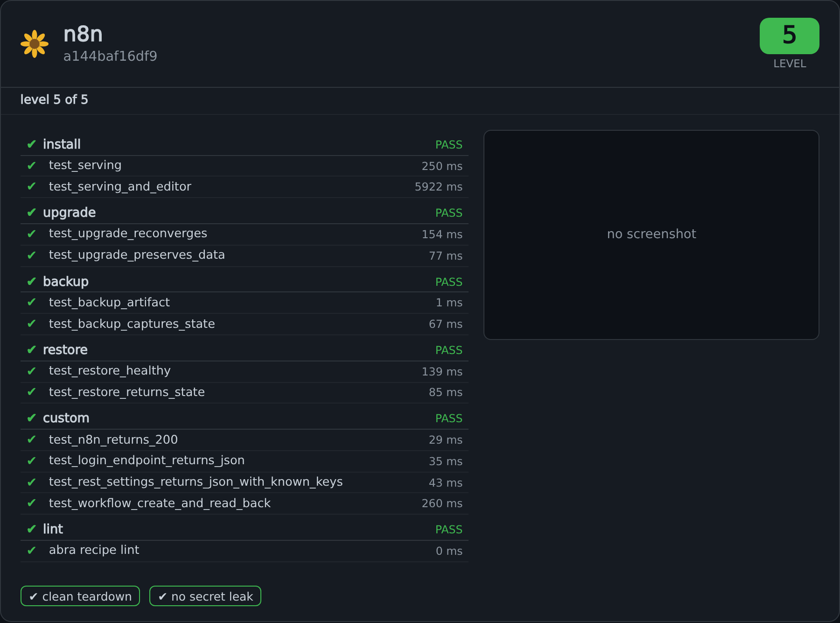Click the 'no secret leak' badge
The height and width of the screenshot is (623, 840).
coord(205,596)
